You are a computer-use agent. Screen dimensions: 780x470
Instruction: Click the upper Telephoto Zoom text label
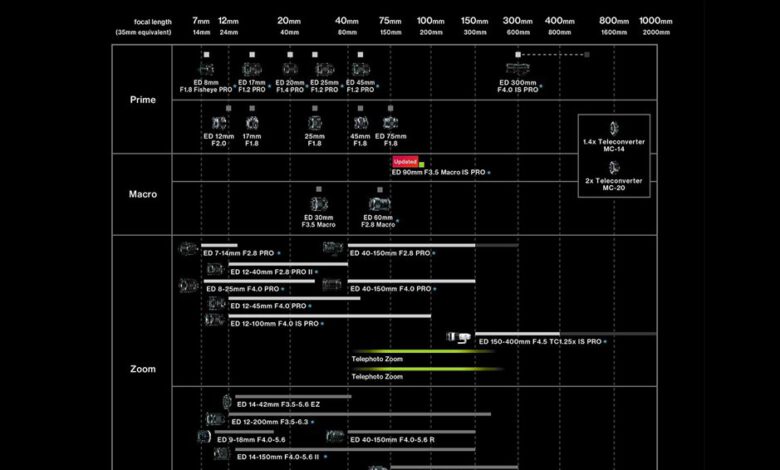(x=377, y=359)
